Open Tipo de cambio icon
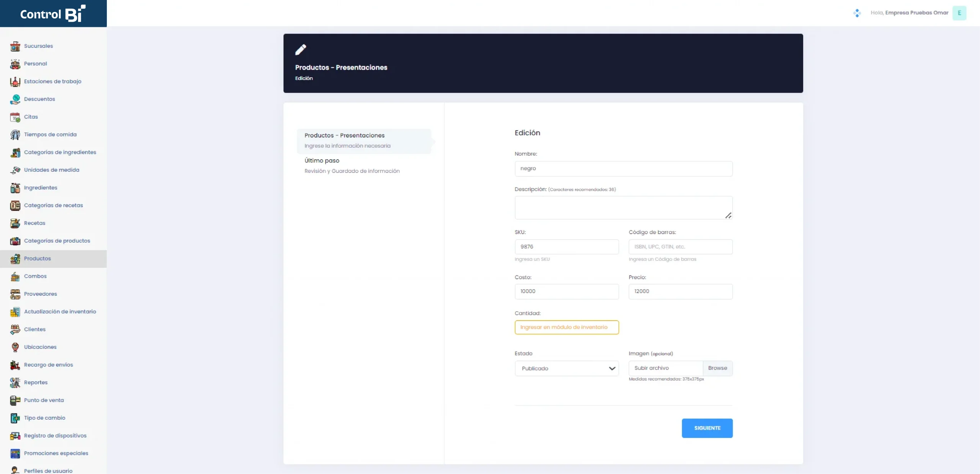 click(15, 419)
